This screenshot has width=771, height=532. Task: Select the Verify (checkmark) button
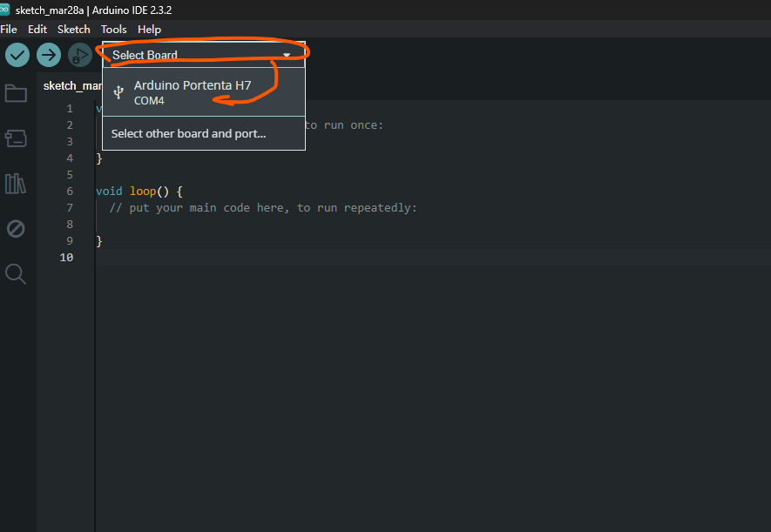tap(17, 55)
